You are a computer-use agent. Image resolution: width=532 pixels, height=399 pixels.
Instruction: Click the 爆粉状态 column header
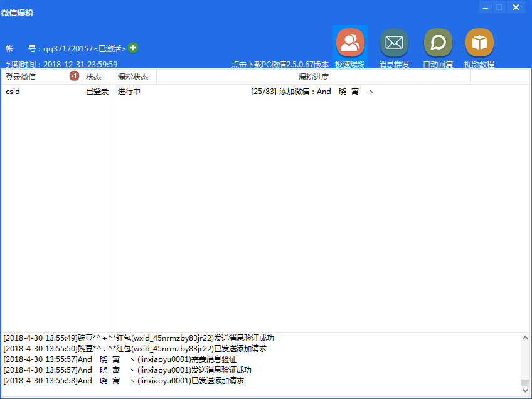click(x=133, y=77)
